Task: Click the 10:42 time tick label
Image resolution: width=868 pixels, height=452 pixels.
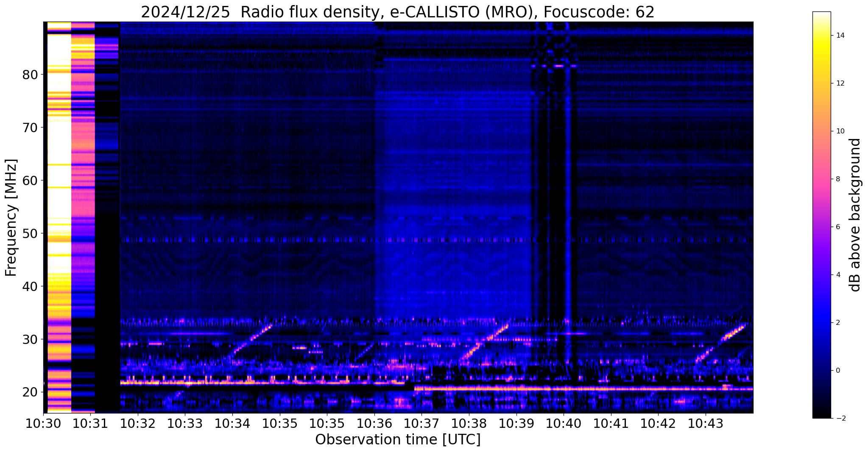Action: [659, 424]
